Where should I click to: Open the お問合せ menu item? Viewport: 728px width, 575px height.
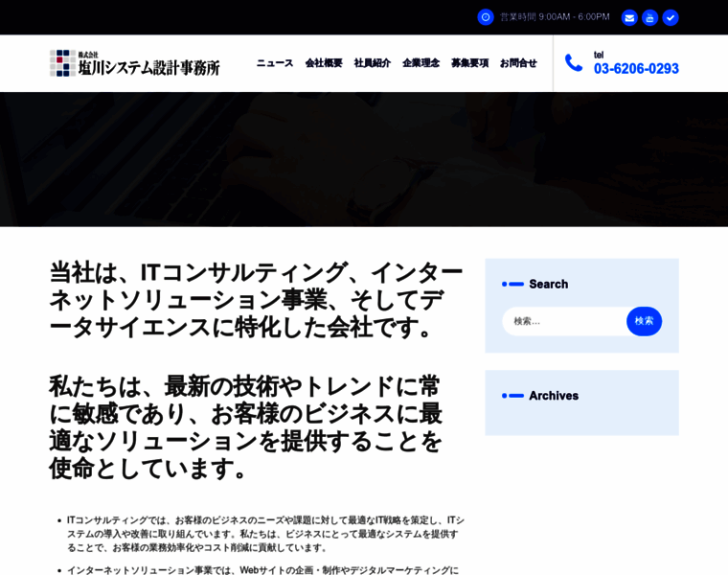pyautogui.click(x=518, y=63)
